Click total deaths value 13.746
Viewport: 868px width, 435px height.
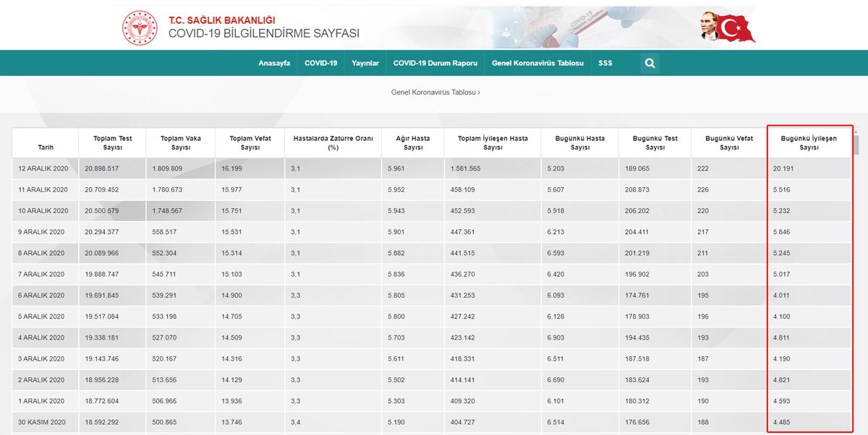[231, 422]
